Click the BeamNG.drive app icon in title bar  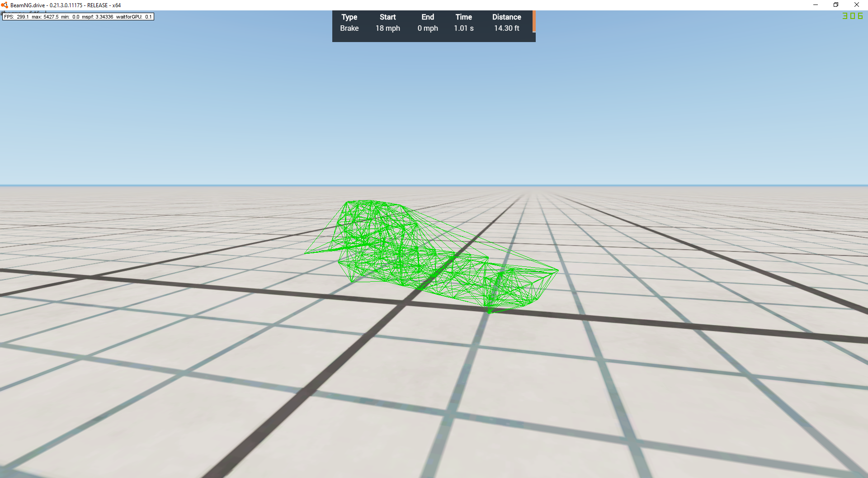5,5
